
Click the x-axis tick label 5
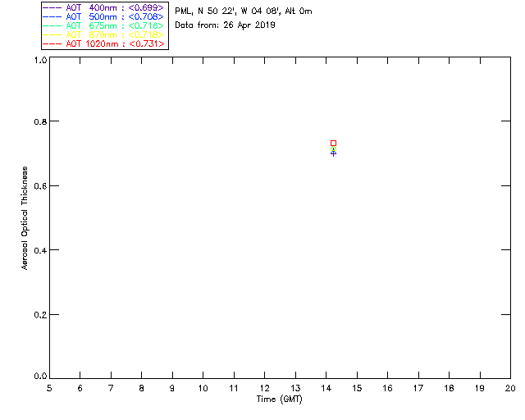tap(49, 388)
